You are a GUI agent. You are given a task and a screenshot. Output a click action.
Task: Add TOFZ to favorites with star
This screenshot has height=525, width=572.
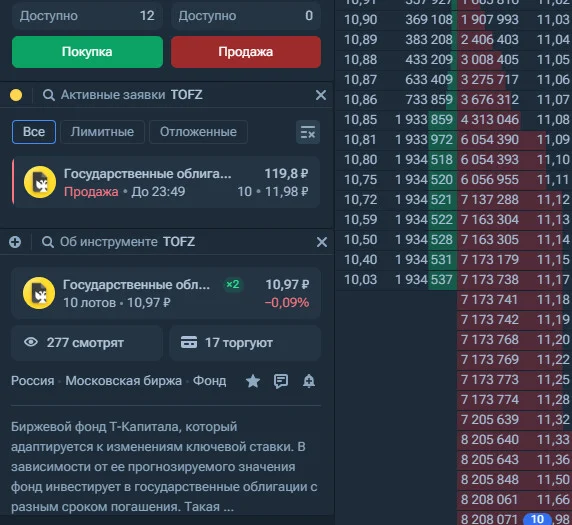click(253, 381)
